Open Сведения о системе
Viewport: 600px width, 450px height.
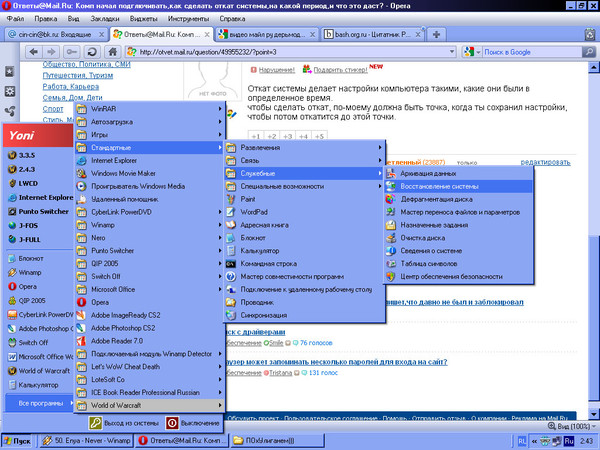(458, 251)
